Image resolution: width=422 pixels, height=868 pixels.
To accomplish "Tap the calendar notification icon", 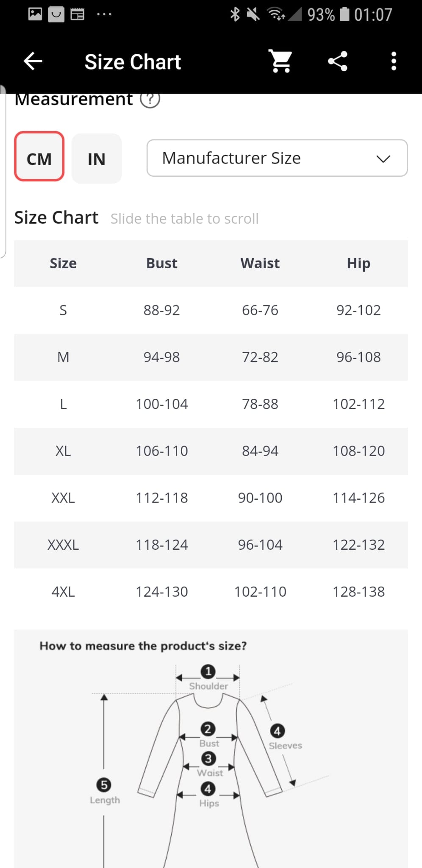I will 77,14.
